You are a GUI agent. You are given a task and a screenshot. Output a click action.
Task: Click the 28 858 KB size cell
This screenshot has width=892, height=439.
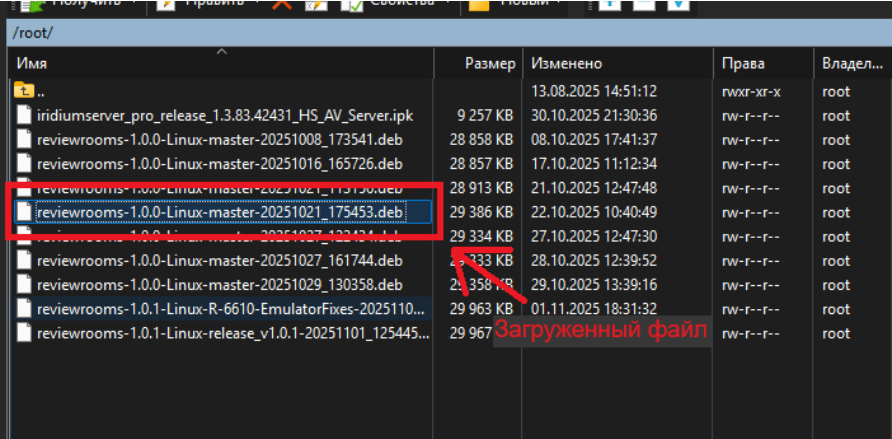[x=481, y=140]
